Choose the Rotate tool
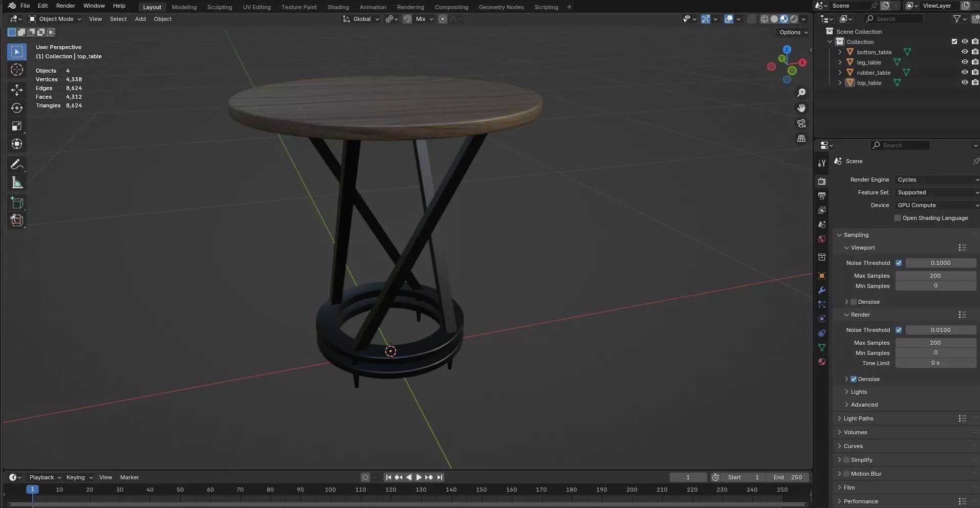 (x=17, y=108)
